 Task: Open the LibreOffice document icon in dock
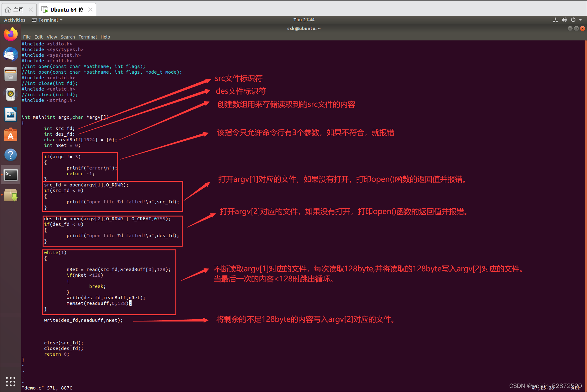[11, 114]
